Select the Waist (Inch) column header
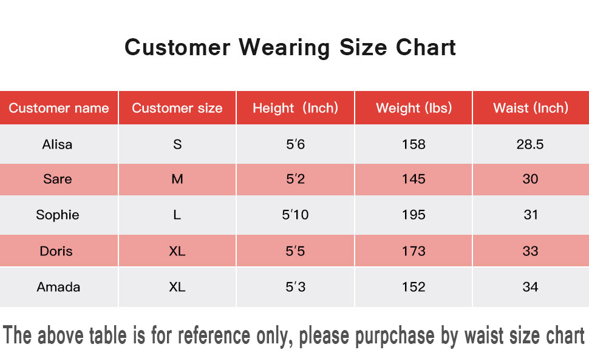 point(531,108)
